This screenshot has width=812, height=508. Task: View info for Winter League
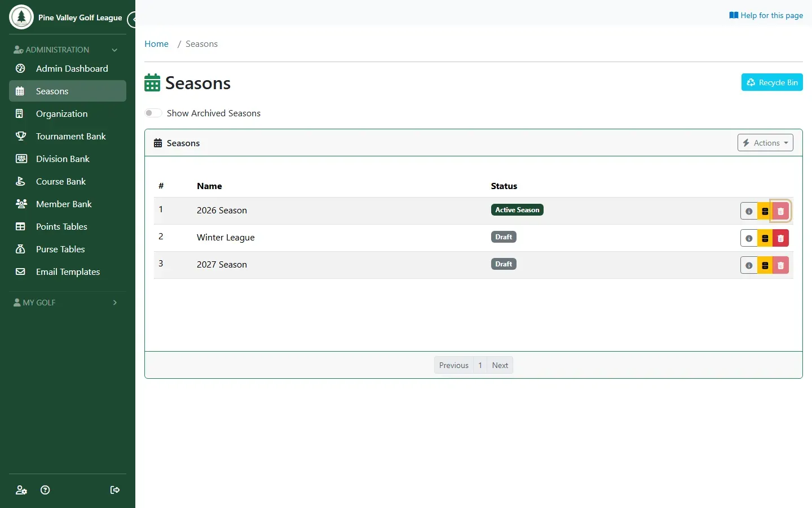[749, 238]
